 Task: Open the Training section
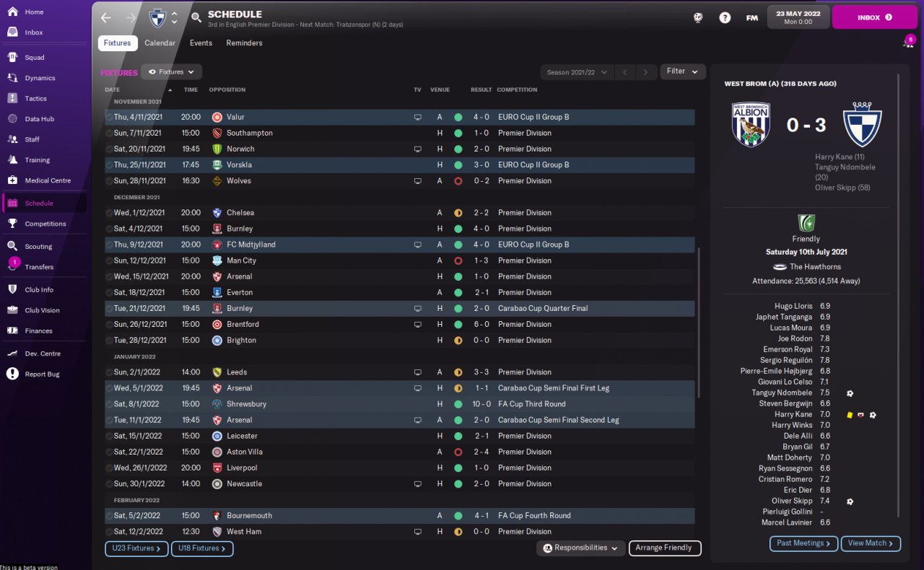(x=37, y=160)
